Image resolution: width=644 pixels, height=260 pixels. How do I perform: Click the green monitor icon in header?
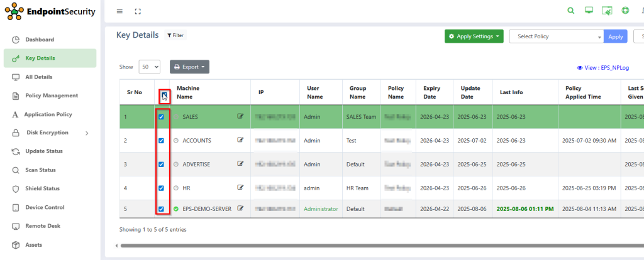(x=589, y=11)
